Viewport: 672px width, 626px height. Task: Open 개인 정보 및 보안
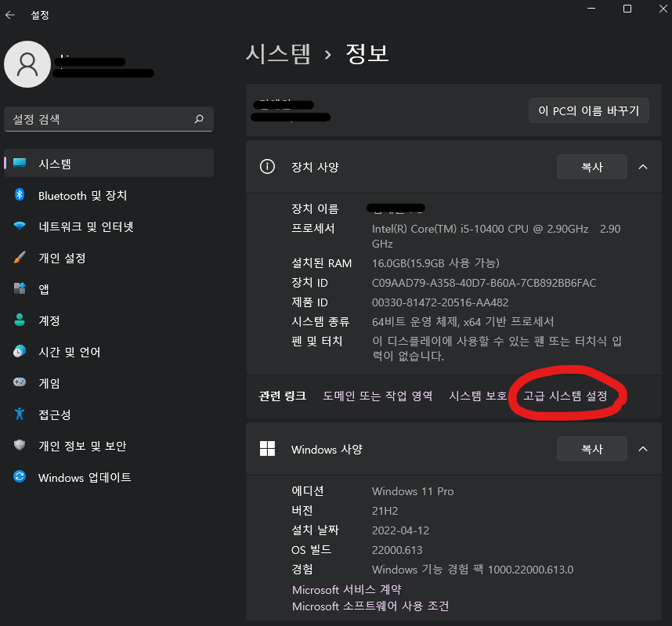click(109, 446)
